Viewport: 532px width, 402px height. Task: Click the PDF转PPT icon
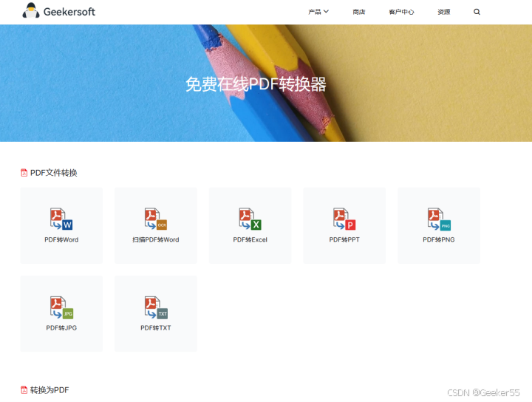(344, 219)
